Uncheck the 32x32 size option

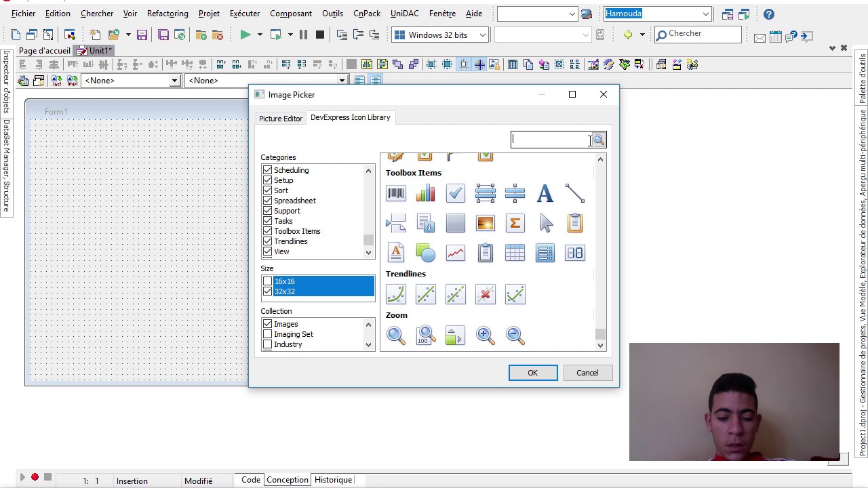pyautogui.click(x=268, y=291)
